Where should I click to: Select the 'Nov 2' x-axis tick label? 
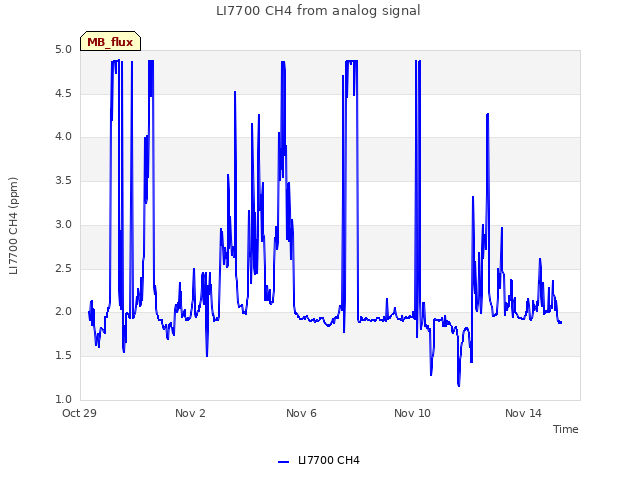(x=190, y=413)
